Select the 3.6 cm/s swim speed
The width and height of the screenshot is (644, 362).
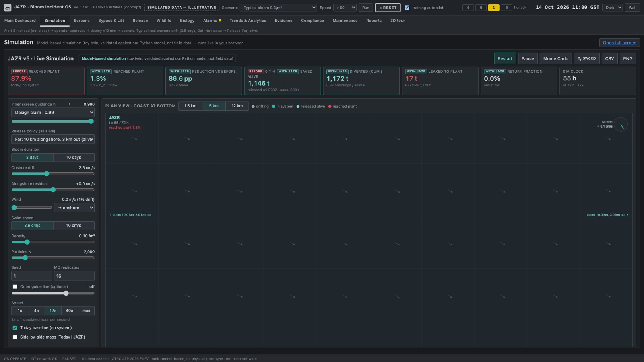(x=32, y=226)
